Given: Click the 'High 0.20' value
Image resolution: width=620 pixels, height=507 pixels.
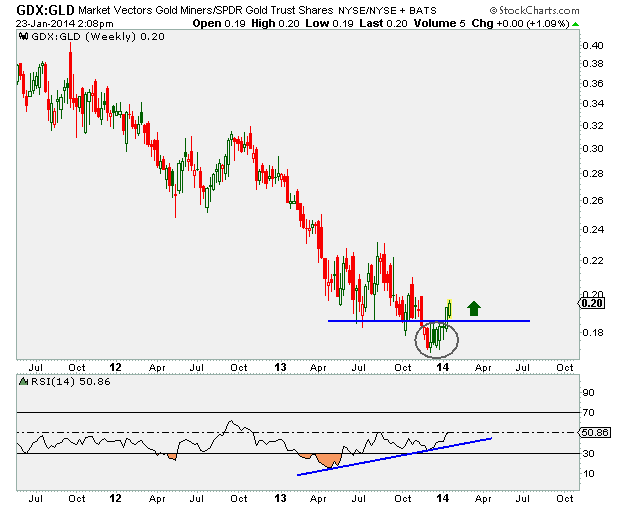Looking at the screenshot, I should pyautogui.click(x=275, y=24).
